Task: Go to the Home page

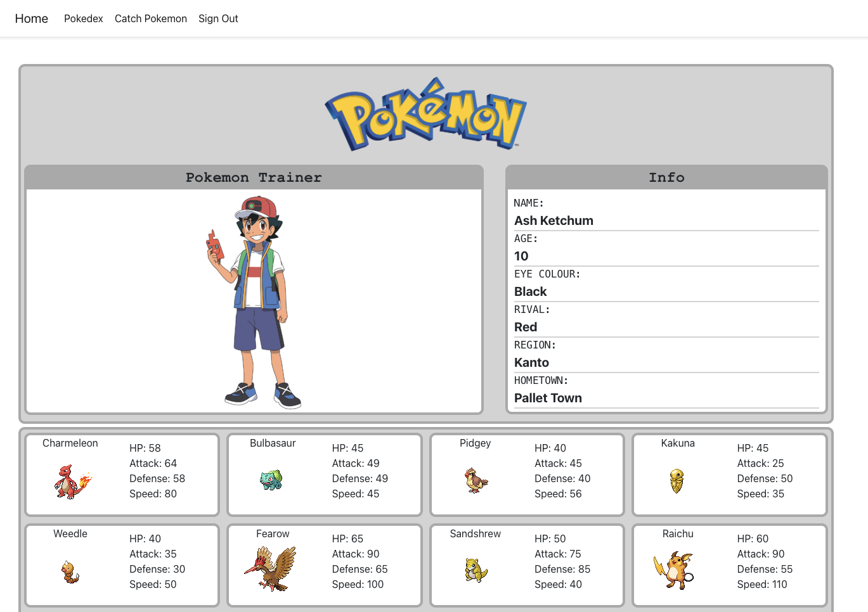Action: (x=32, y=19)
